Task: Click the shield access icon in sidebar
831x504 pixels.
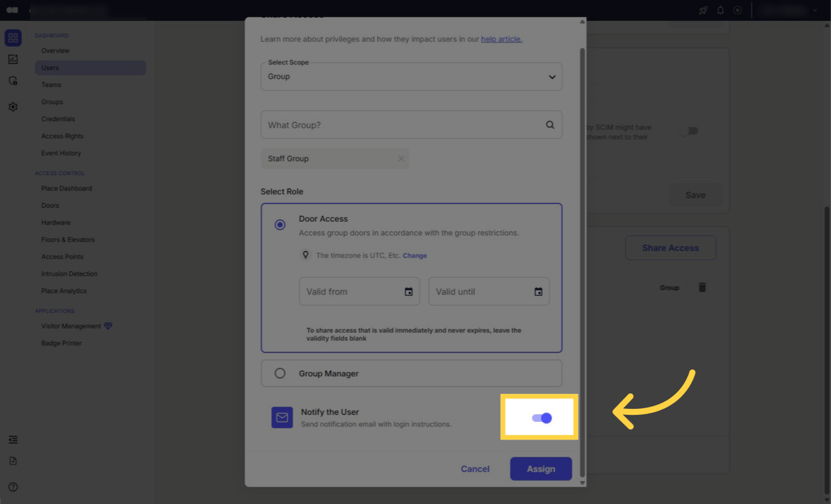Action: (13, 80)
